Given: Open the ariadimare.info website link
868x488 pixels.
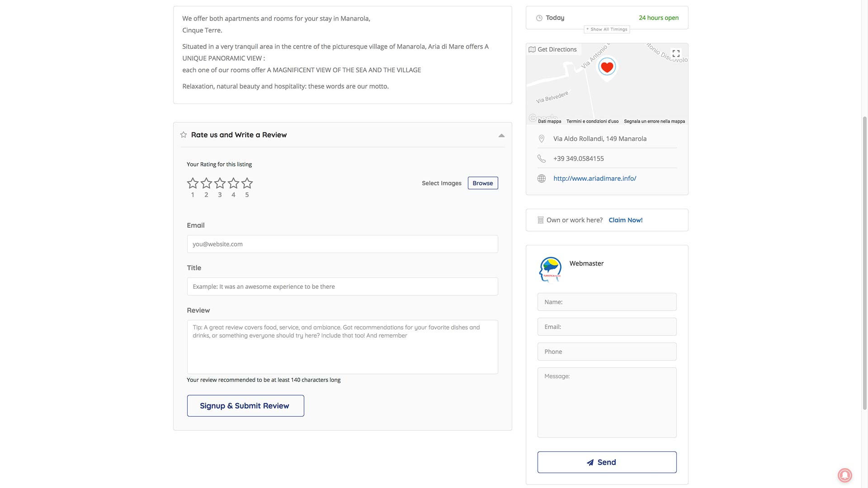Looking at the screenshot, I should 594,178.
